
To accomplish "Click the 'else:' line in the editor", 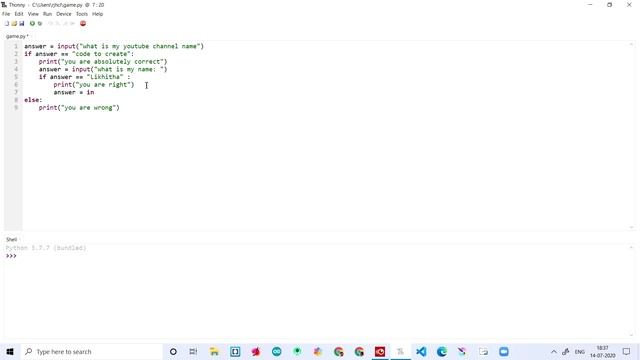I will [33, 100].
